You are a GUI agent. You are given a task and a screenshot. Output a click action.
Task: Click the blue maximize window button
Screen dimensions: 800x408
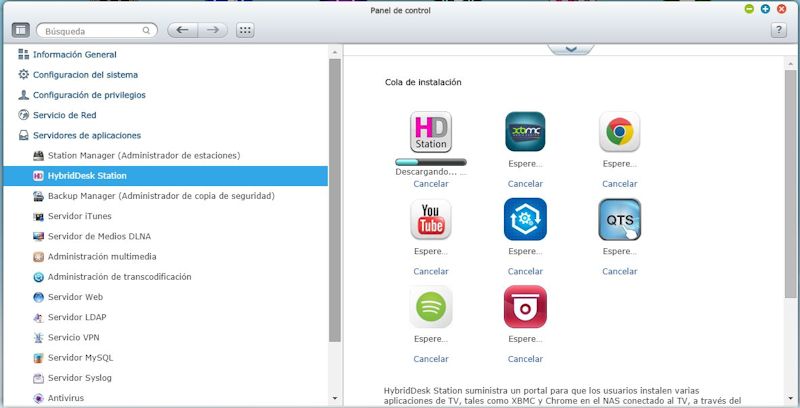(x=765, y=9)
